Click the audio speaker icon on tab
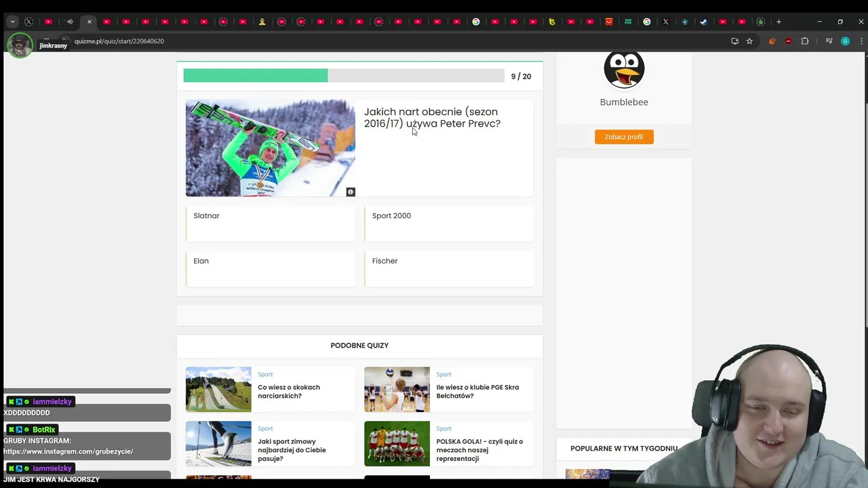The image size is (868, 488). (70, 22)
